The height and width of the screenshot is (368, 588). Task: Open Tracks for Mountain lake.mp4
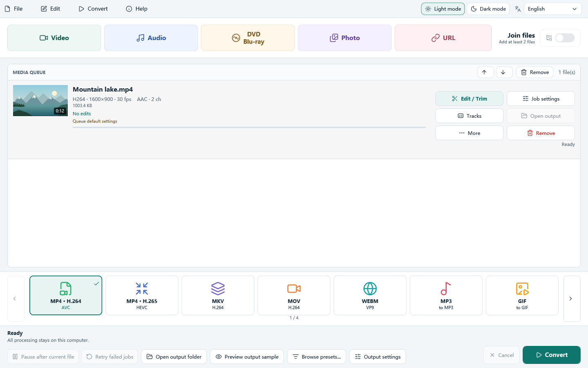coord(469,116)
